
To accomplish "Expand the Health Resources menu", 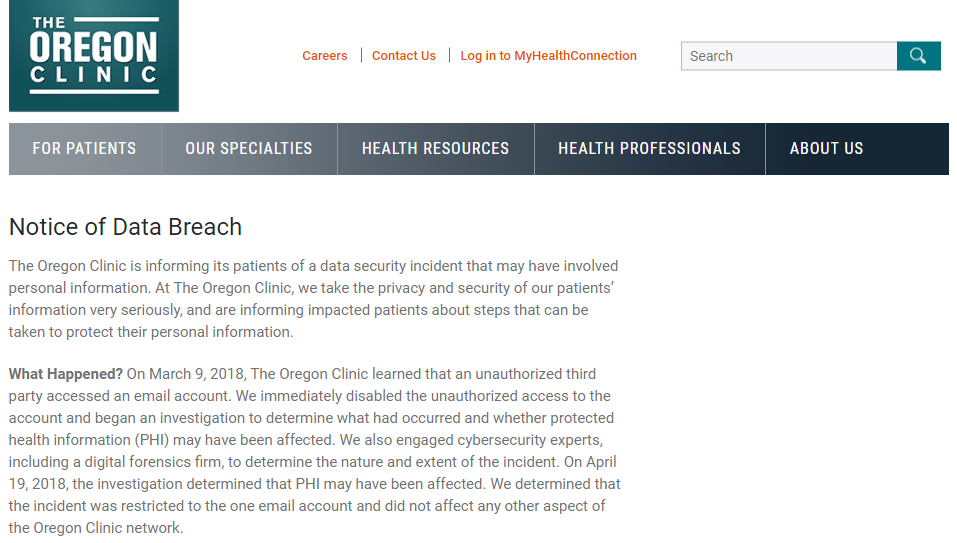I will tap(436, 149).
